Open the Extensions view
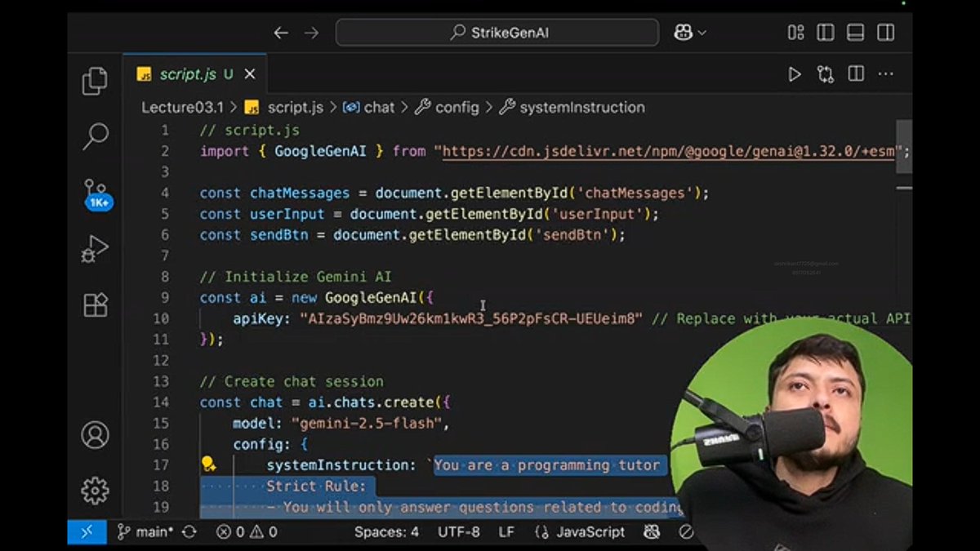The height and width of the screenshot is (551, 980). [96, 304]
